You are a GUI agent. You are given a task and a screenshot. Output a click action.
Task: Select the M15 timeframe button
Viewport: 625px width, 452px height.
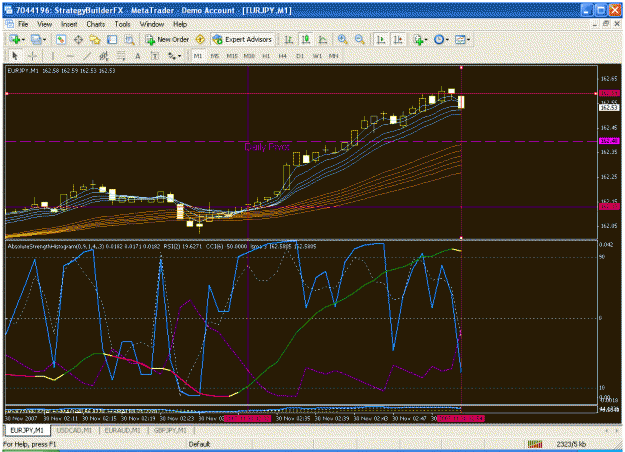[x=232, y=56]
